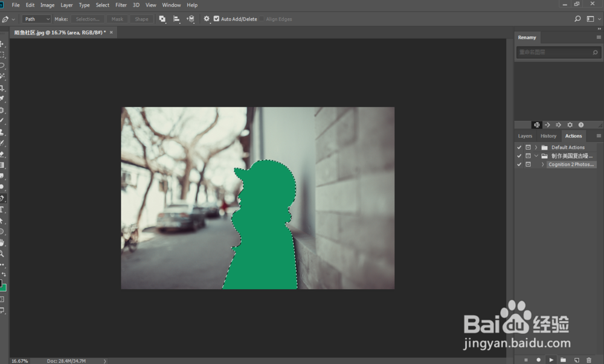Open Renamy help question icon
604x364 pixels.
581,125
